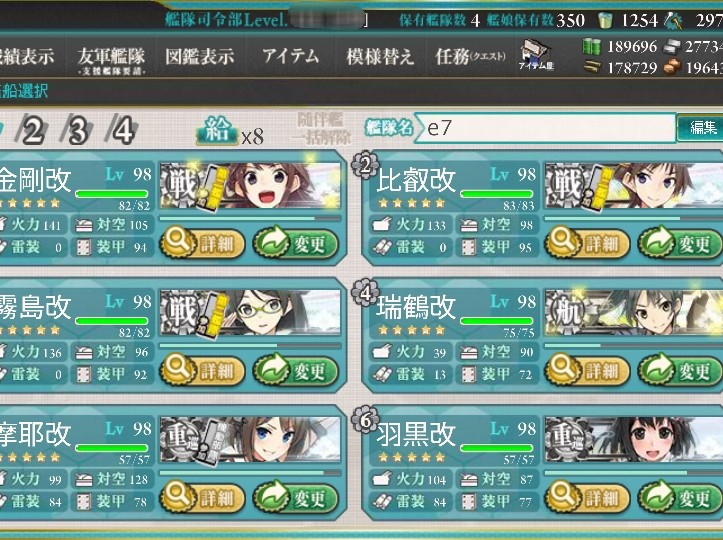Viewport: 723px width, 540px height.
Task: Click the bauxite resource icon
Action: (x=673, y=68)
